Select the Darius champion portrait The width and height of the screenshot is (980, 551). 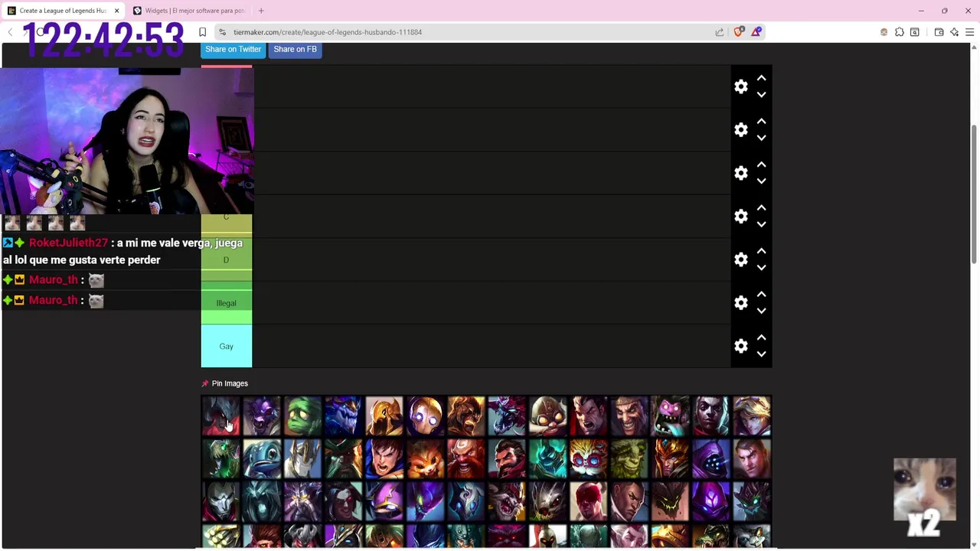coord(589,416)
